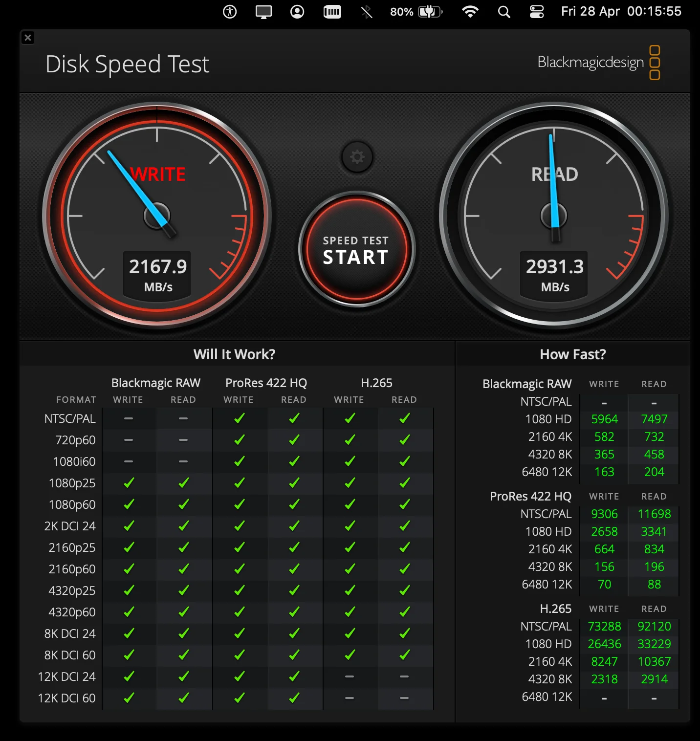Click H.265 write checkmark for 1080i60

tap(350, 461)
